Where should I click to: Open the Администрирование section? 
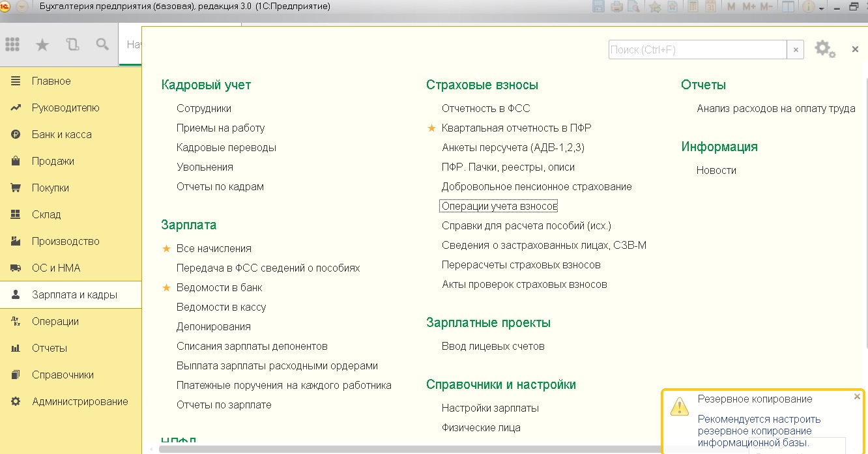[70, 401]
